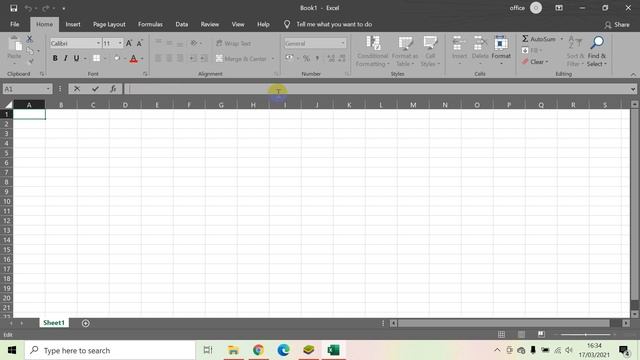Screen dimensions: 640x360
Task: Click the Insert Function fx icon
Action: click(113, 89)
